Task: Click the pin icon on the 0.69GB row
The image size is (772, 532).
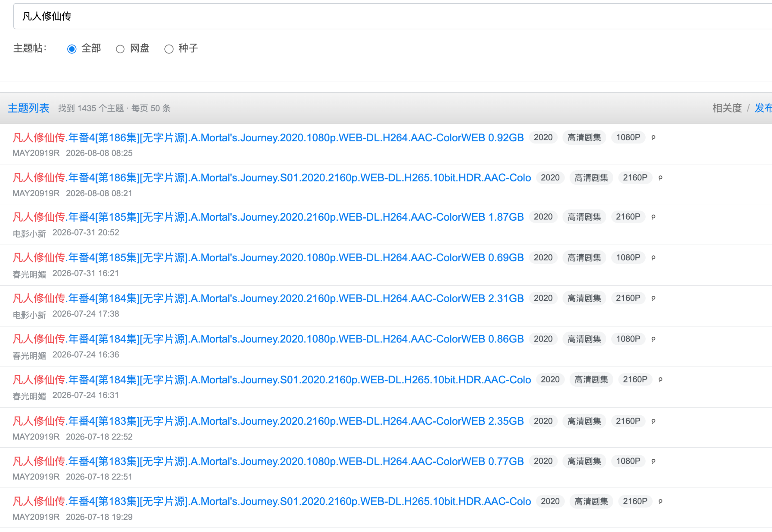Action: (653, 258)
